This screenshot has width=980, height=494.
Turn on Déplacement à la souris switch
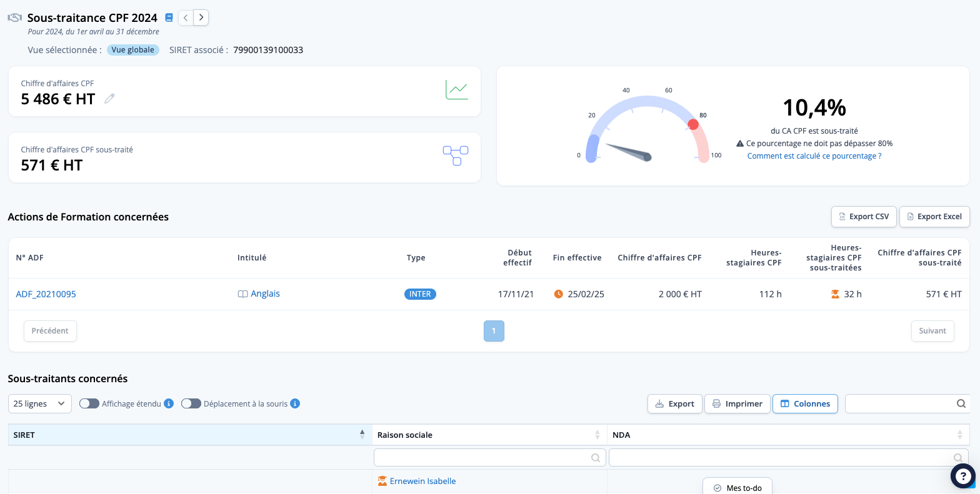pyautogui.click(x=191, y=403)
